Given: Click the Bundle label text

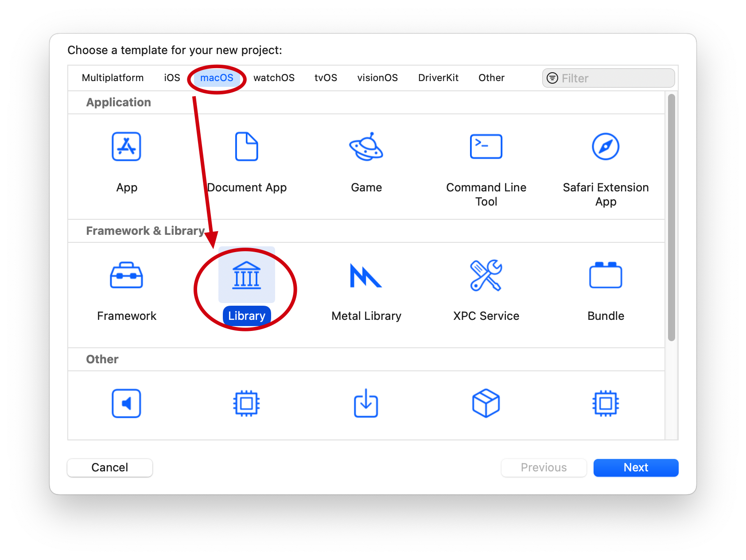Looking at the screenshot, I should pyautogui.click(x=606, y=316).
